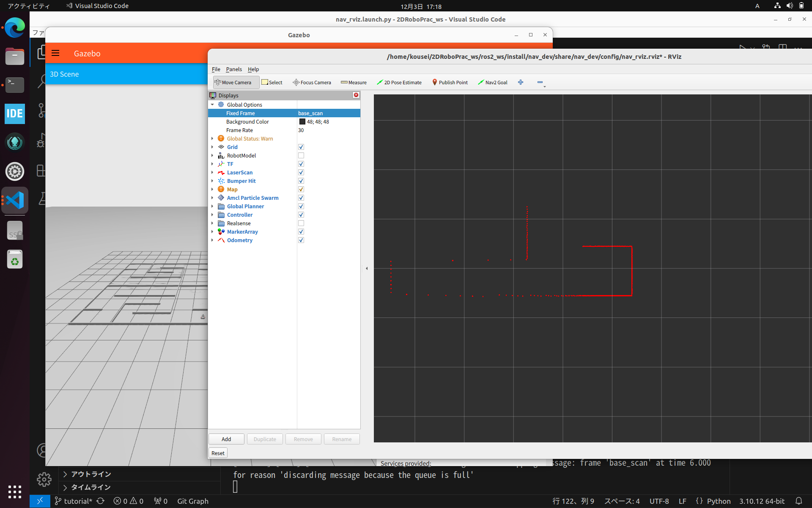This screenshot has height=508, width=812.
Task: Open Git Graph from the status bar
Action: click(x=192, y=501)
